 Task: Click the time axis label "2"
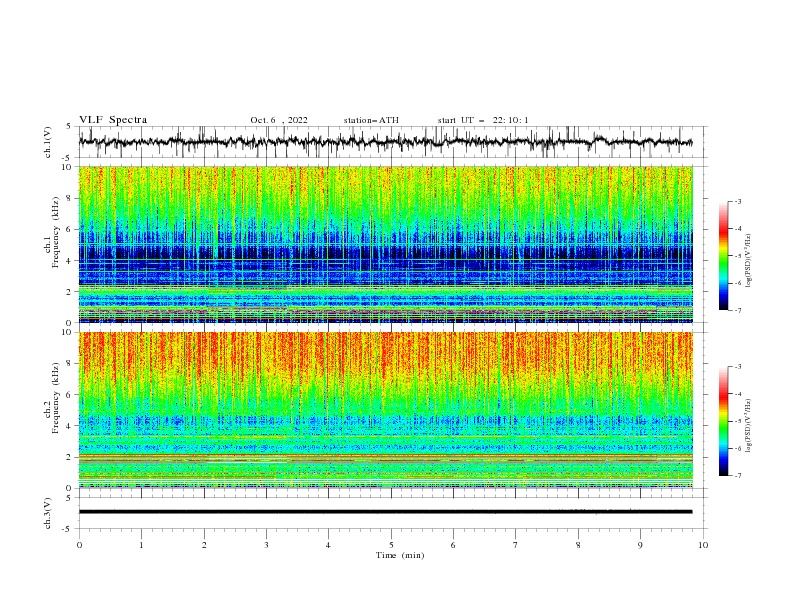click(204, 545)
